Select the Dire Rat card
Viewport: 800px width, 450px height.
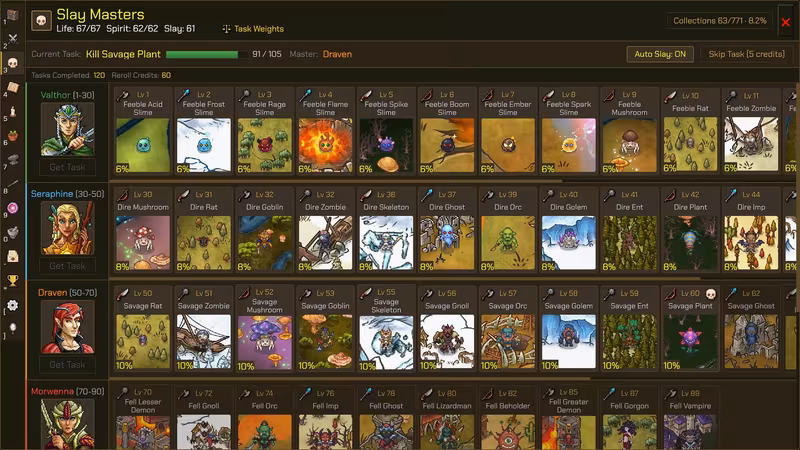pos(204,230)
